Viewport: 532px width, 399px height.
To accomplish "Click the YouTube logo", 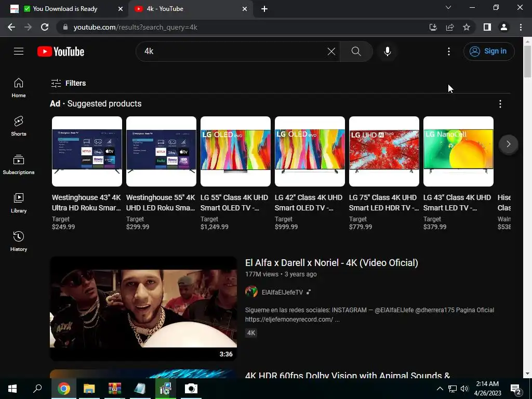I will click(61, 51).
